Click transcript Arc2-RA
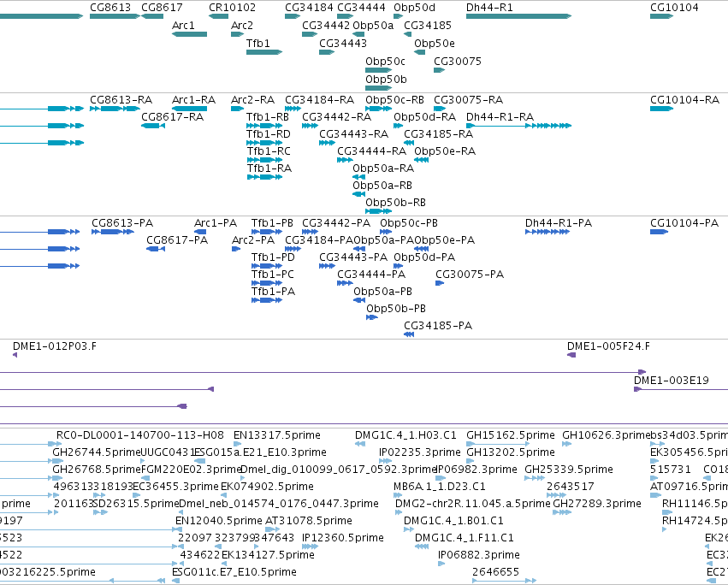The image size is (728, 585). click(237, 109)
